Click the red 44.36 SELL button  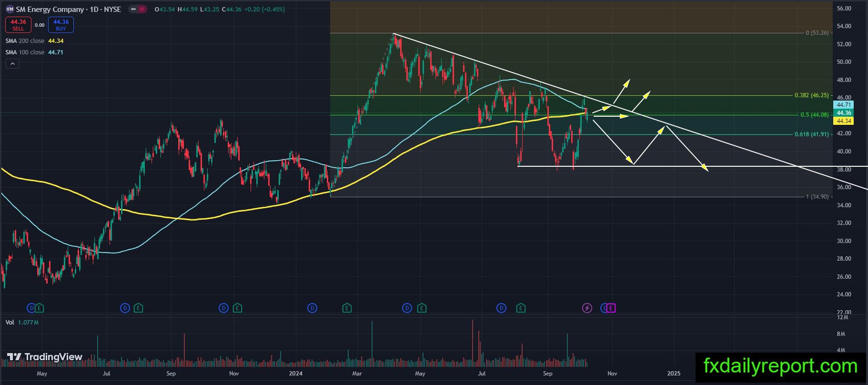point(18,25)
